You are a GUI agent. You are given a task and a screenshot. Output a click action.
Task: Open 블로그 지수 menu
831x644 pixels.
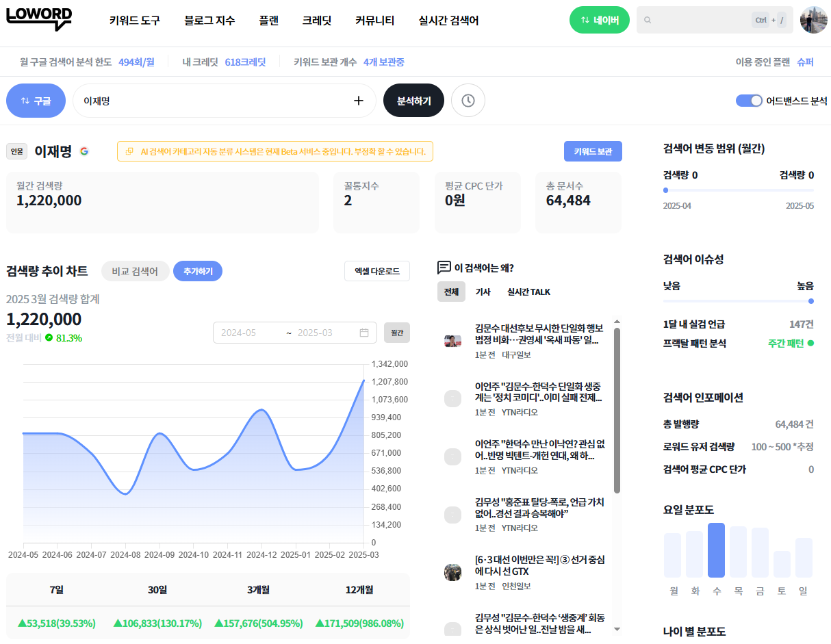point(209,21)
